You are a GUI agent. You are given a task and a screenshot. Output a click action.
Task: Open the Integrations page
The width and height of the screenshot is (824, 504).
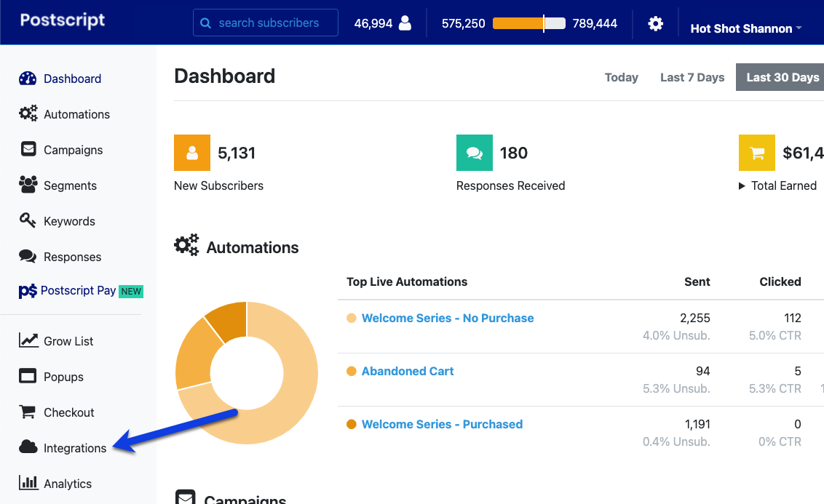(x=75, y=448)
